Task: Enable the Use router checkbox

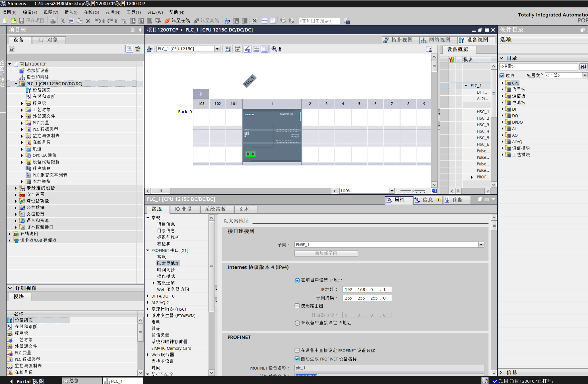Action: 297,306
